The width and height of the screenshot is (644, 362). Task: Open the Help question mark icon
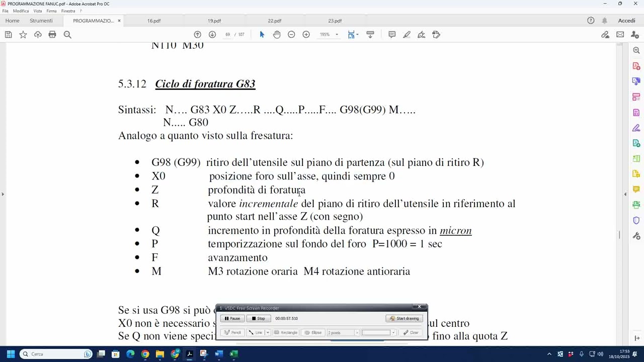point(591,21)
